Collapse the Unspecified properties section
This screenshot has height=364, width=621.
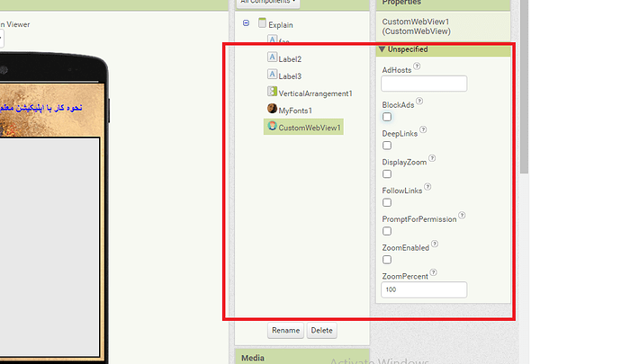[x=382, y=49]
